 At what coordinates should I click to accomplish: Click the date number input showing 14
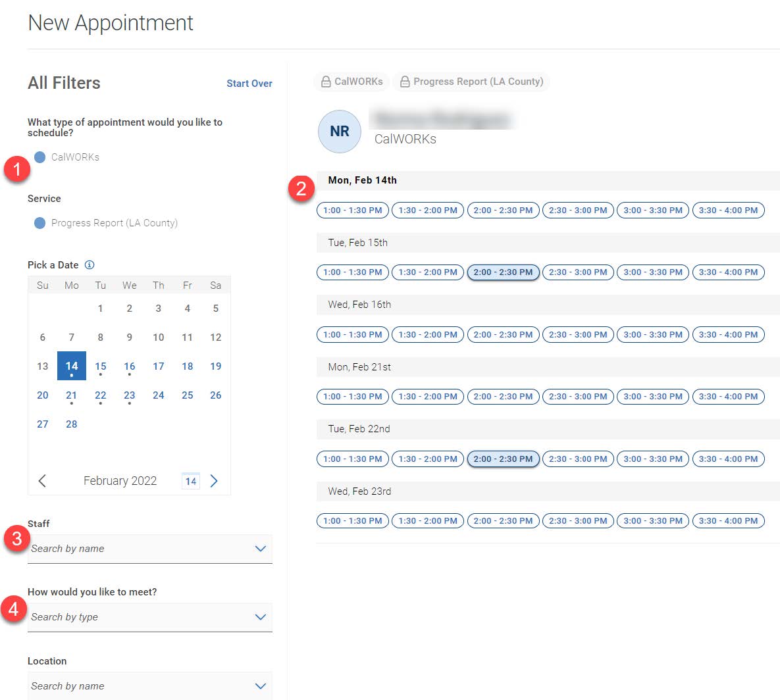tap(190, 480)
